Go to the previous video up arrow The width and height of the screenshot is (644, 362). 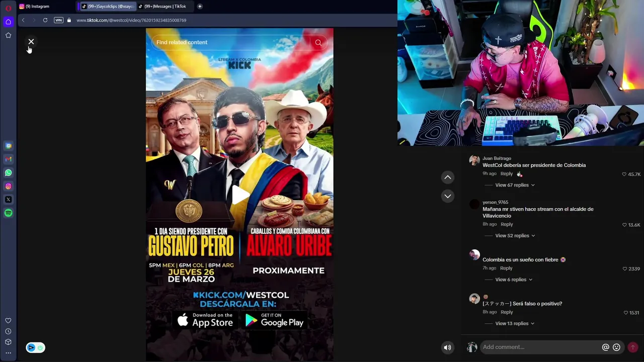pyautogui.click(x=447, y=177)
